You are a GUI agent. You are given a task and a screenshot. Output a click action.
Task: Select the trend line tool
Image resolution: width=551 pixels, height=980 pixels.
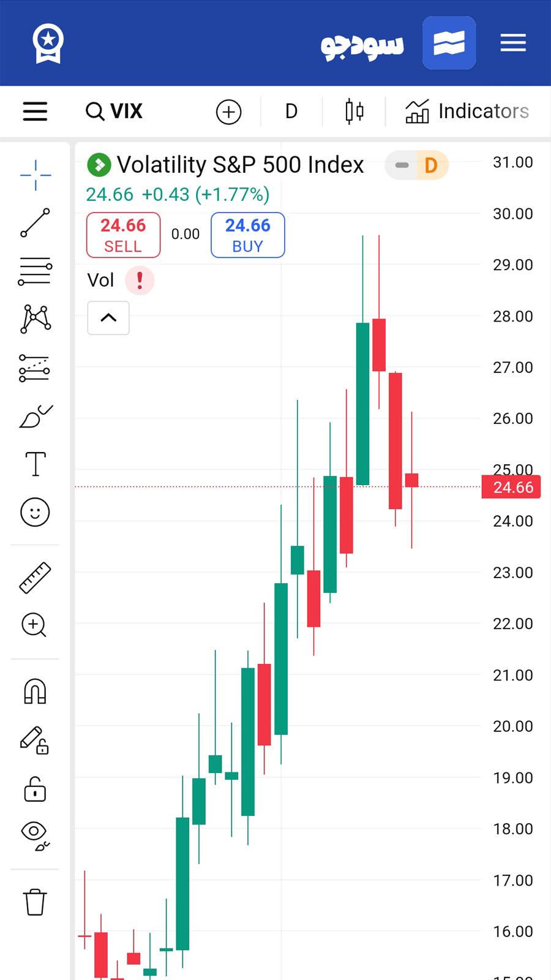tap(36, 222)
